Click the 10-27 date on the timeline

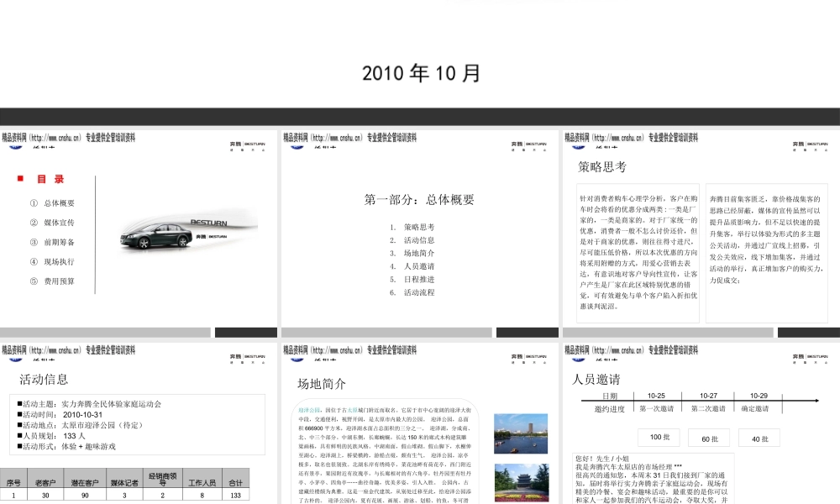coord(708,396)
